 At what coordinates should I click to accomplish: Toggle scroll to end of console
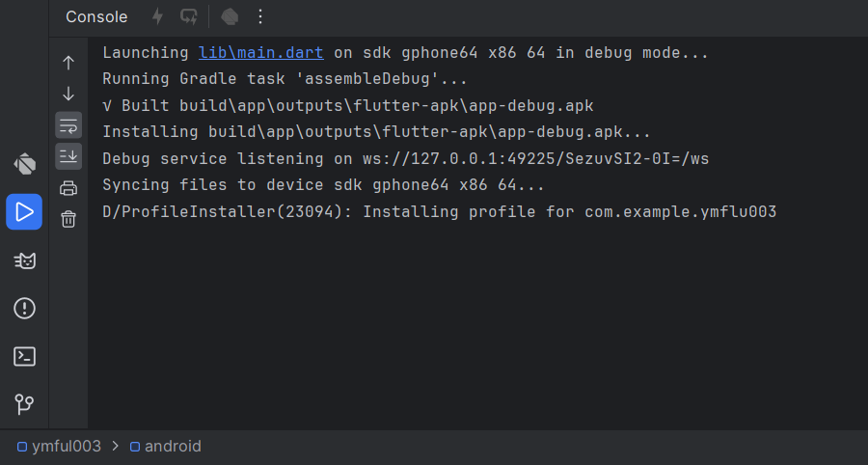pos(68,155)
